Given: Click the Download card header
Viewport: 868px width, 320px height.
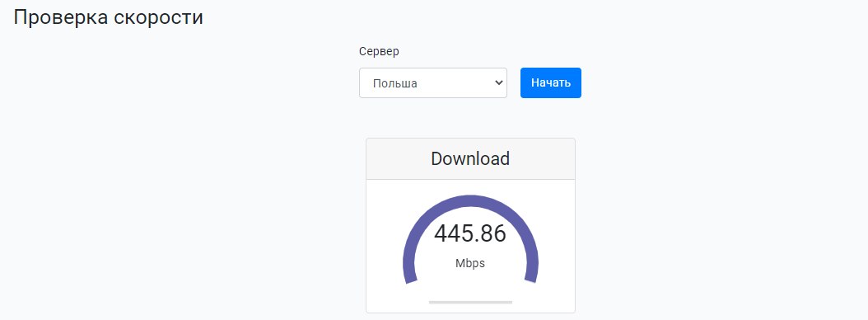Looking at the screenshot, I should pyautogui.click(x=470, y=158).
